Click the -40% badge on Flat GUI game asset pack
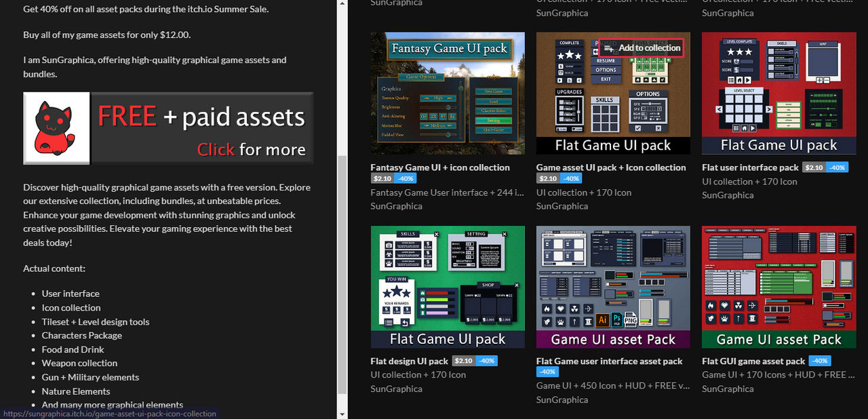The image size is (868, 419). [x=820, y=361]
